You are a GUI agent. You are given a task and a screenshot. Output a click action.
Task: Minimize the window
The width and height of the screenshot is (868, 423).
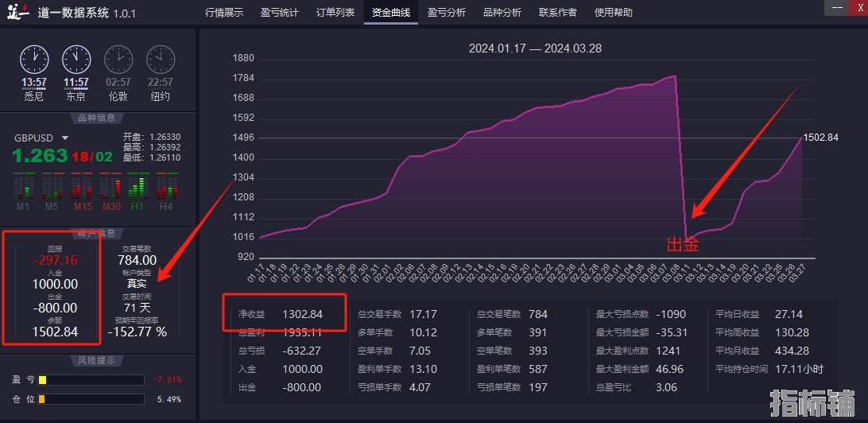click(838, 6)
